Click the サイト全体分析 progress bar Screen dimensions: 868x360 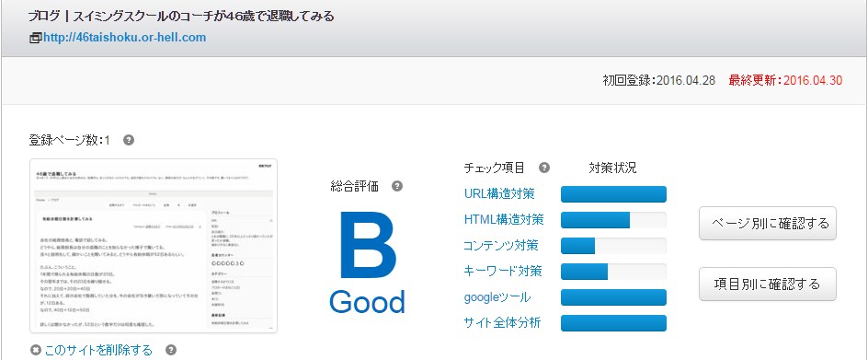613,323
